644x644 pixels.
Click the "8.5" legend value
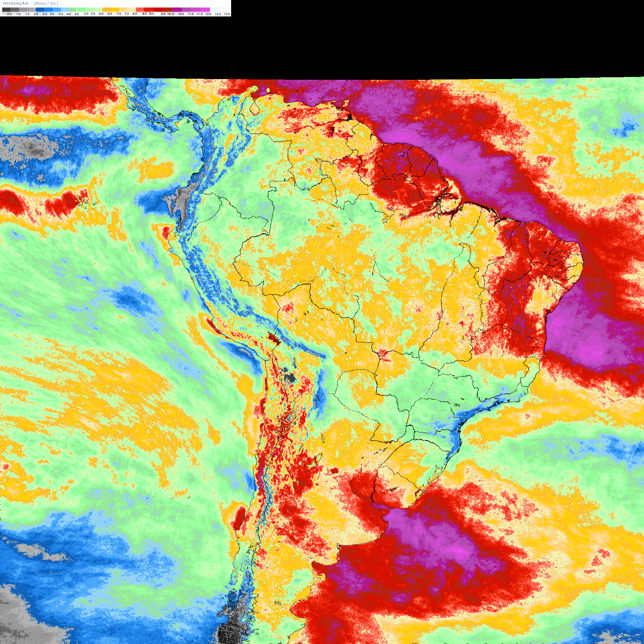coord(145,14)
